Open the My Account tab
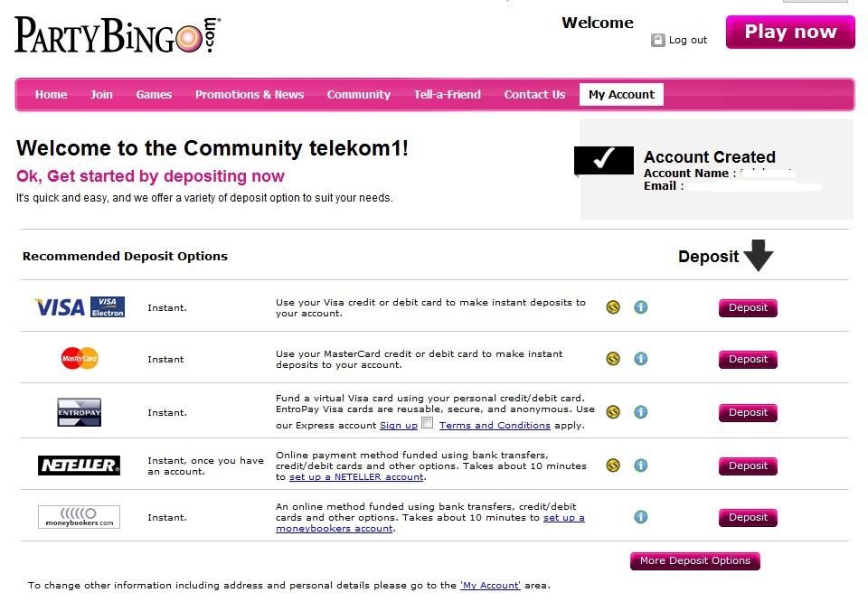Viewport: 868px width, 602px height. click(x=621, y=94)
